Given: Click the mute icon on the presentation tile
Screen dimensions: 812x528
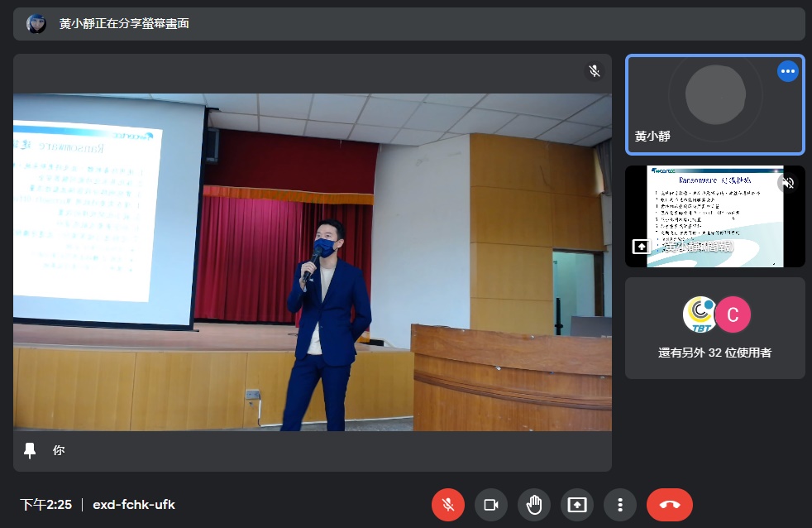Looking at the screenshot, I should point(787,183).
